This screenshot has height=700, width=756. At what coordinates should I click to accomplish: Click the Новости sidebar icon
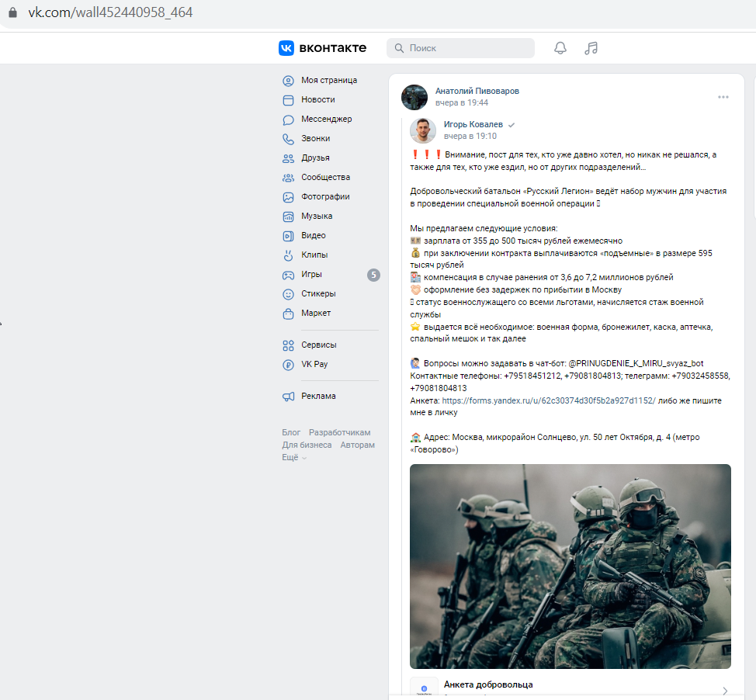[288, 100]
